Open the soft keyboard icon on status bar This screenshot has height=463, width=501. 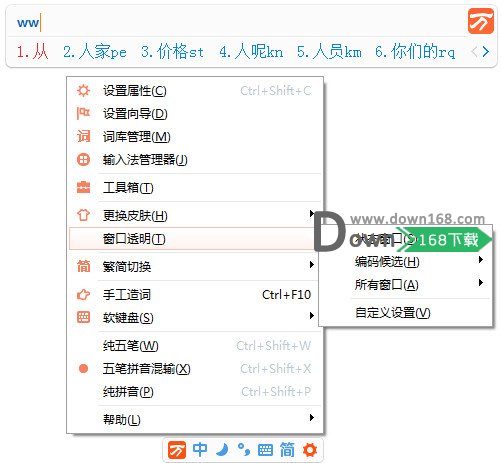[x=265, y=450]
